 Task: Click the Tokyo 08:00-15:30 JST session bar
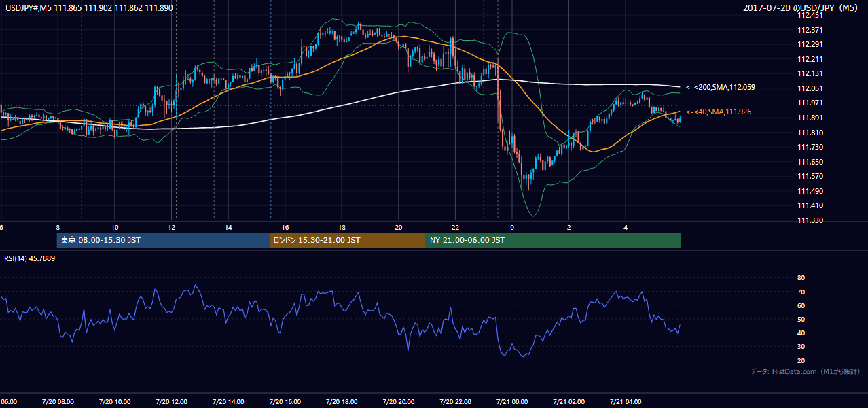(163, 240)
